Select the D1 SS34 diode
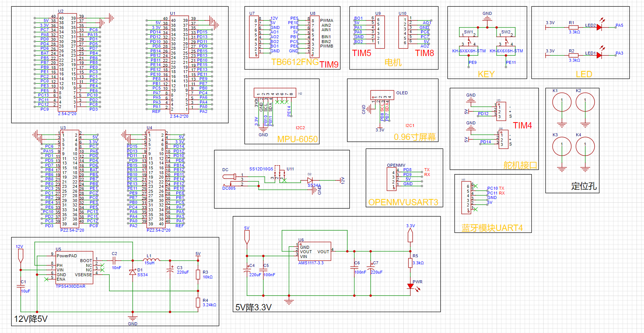 pyautogui.click(x=133, y=272)
